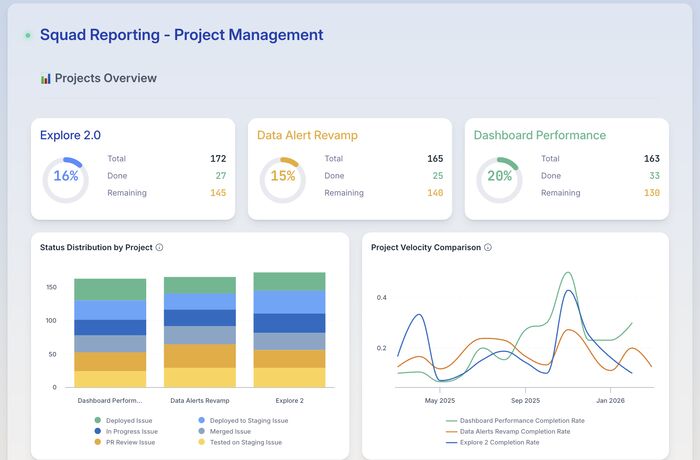This screenshot has height=460, width=700.
Task: Click the Remaining value 130 in Dashboard Performance
Action: [652, 193]
